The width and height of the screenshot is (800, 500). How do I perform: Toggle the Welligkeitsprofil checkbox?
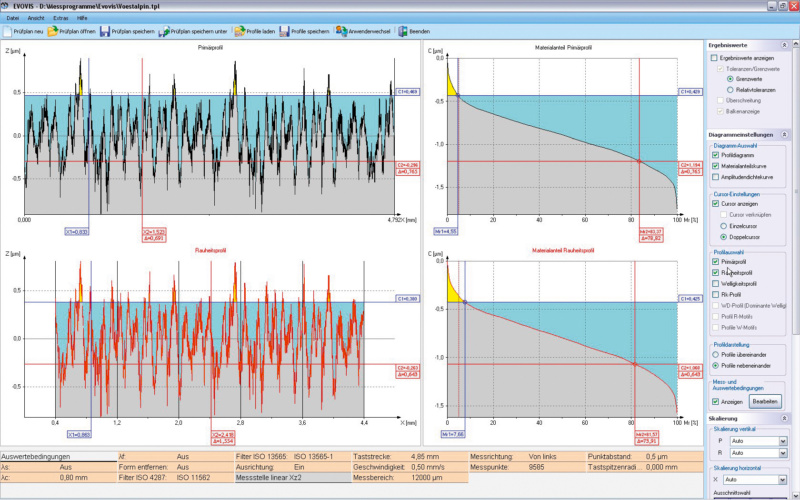coord(715,283)
